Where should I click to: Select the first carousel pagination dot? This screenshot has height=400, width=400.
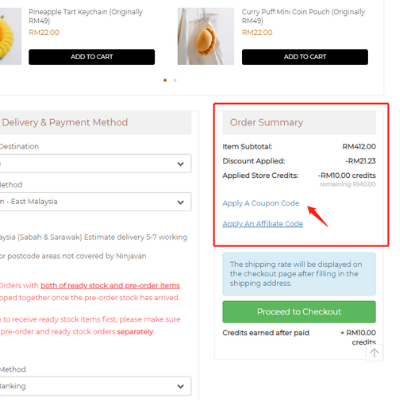(x=165, y=80)
